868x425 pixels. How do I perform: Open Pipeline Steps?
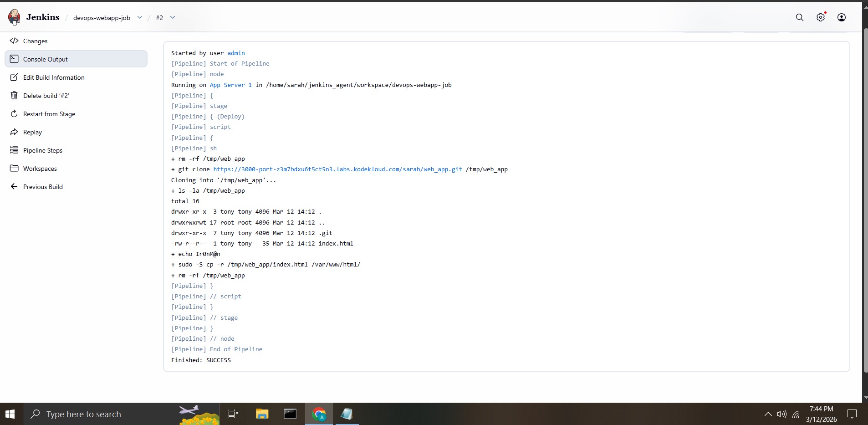point(76,150)
